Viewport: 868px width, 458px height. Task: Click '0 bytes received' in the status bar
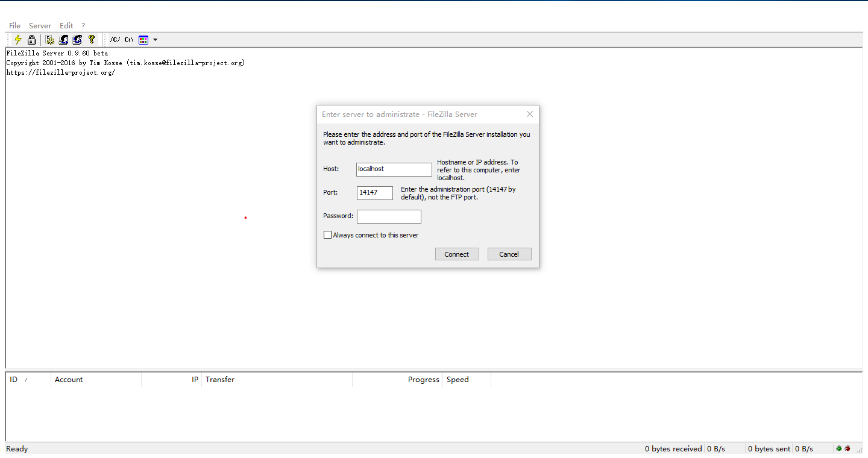673,449
